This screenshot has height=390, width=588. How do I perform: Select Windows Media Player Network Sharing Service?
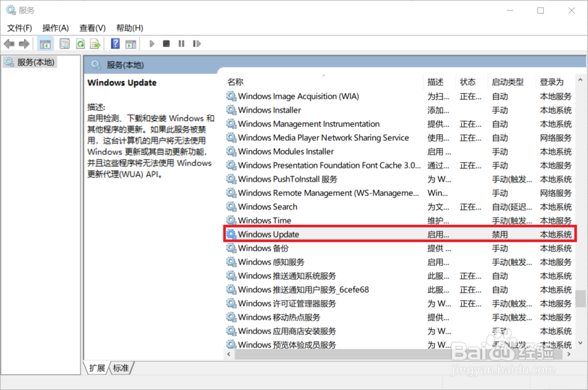pyautogui.click(x=400, y=138)
